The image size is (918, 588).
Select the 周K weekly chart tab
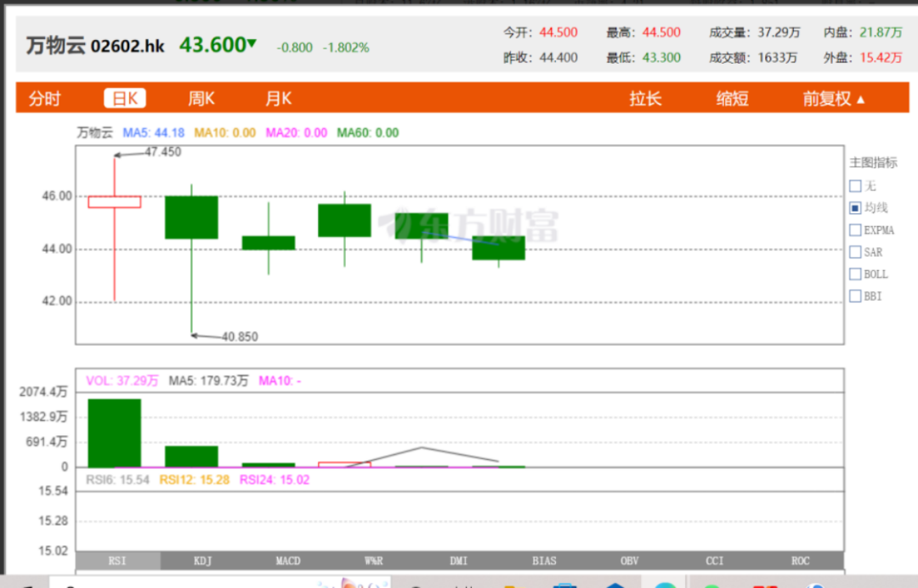(x=201, y=99)
